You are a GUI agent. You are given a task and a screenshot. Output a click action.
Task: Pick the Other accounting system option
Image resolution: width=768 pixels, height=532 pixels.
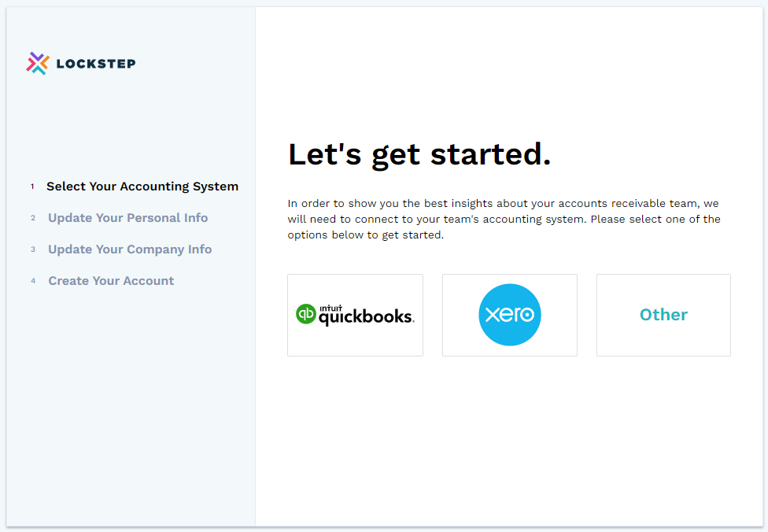click(x=663, y=315)
